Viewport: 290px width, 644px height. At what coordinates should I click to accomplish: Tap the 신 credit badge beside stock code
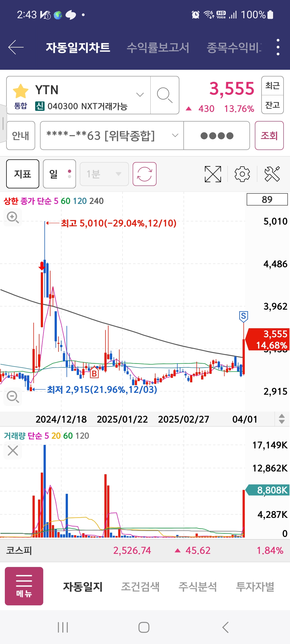pyautogui.click(x=40, y=106)
